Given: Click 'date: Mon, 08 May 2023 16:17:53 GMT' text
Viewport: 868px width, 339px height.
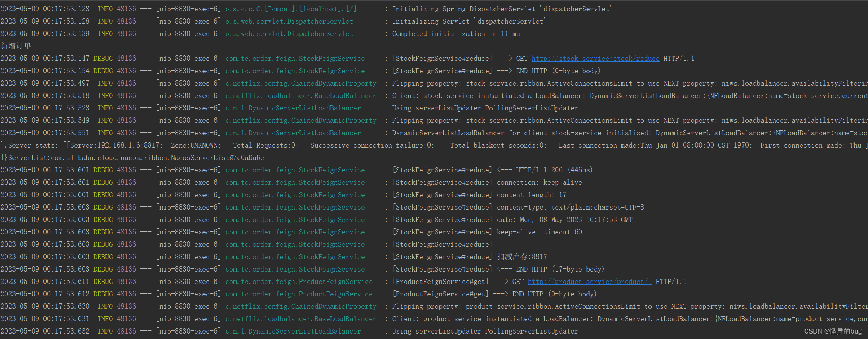Looking at the screenshot, I should pos(565,220).
